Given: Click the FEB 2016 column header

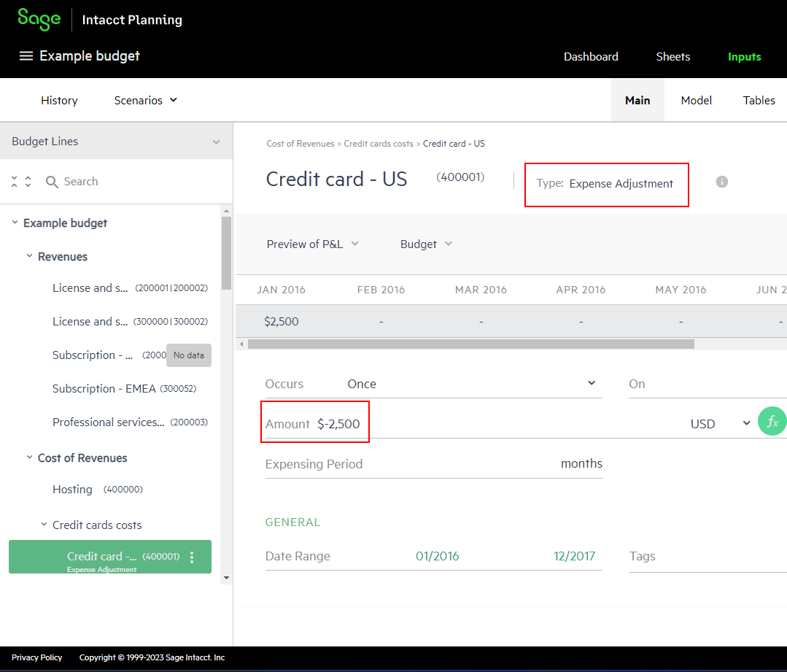Looking at the screenshot, I should (381, 290).
